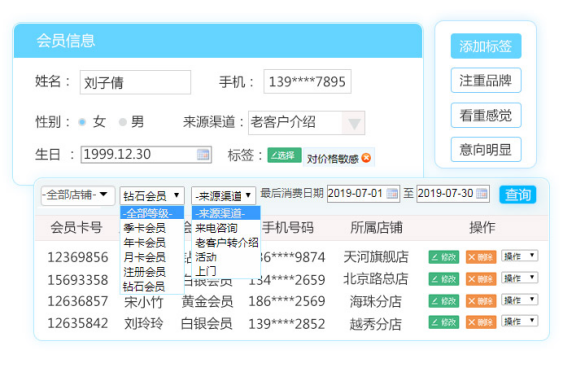Click the 查询 search button

pos(518,195)
